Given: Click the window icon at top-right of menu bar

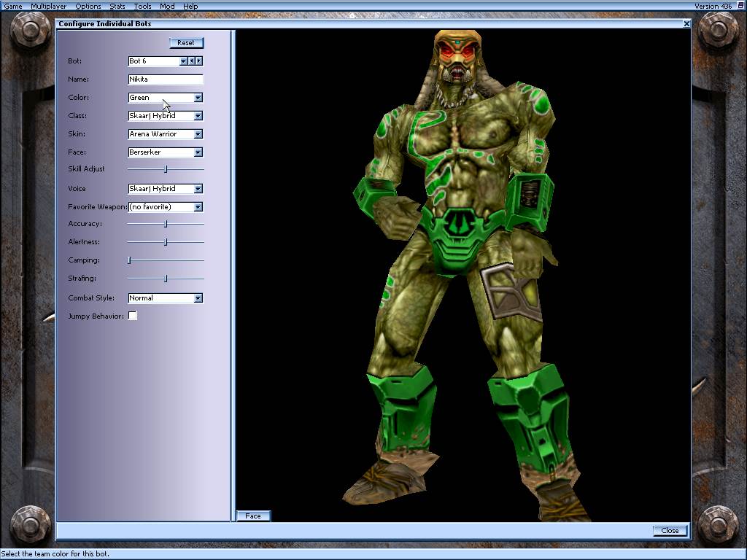Looking at the screenshot, I should click(740, 6).
